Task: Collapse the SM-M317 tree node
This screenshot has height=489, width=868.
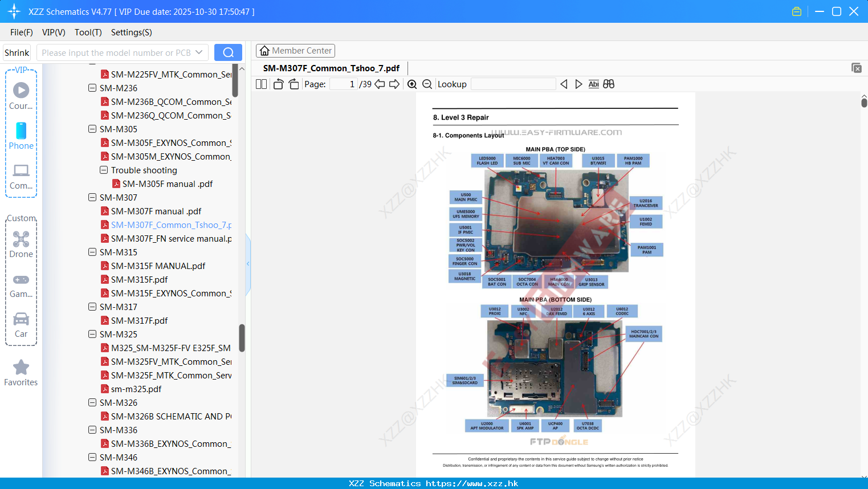Action: (x=92, y=307)
